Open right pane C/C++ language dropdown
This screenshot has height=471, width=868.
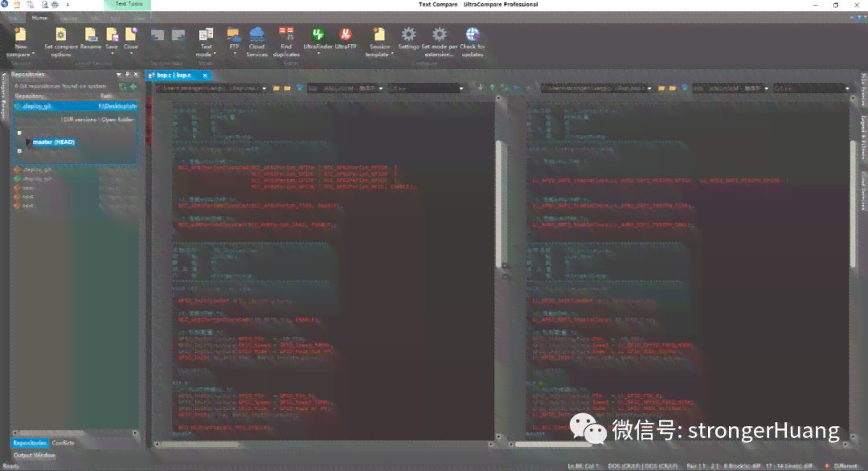[x=847, y=88]
